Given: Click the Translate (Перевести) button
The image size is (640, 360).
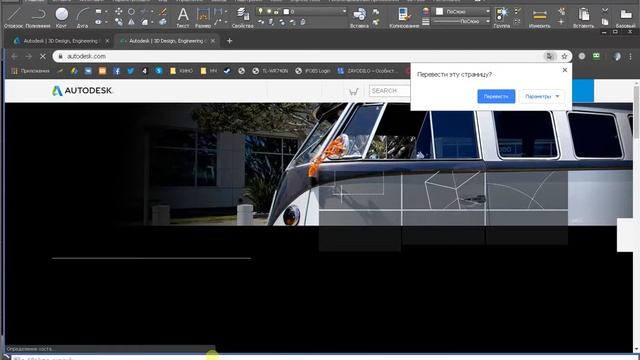Looking at the screenshot, I should [x=496, y=97].
